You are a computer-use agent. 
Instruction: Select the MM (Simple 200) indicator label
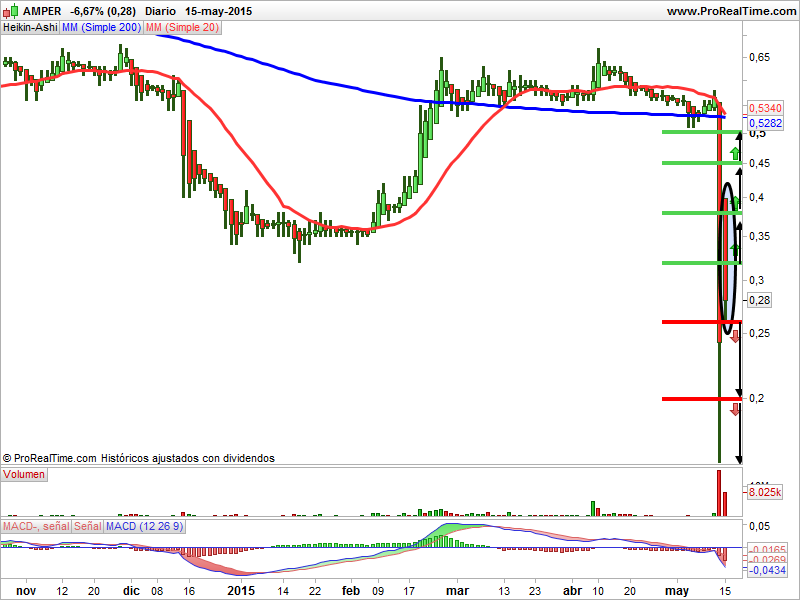coord(102,28)
